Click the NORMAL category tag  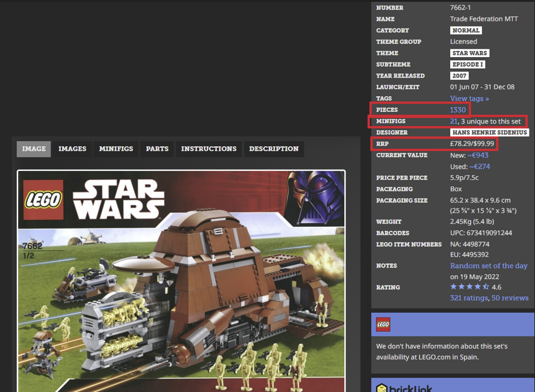466,30
